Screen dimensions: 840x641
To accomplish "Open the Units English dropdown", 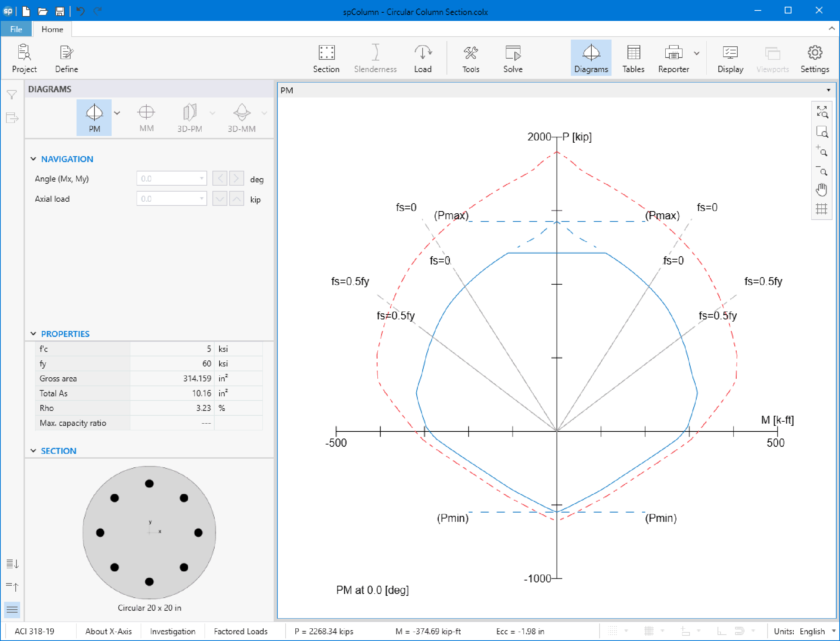I will 834,631.
